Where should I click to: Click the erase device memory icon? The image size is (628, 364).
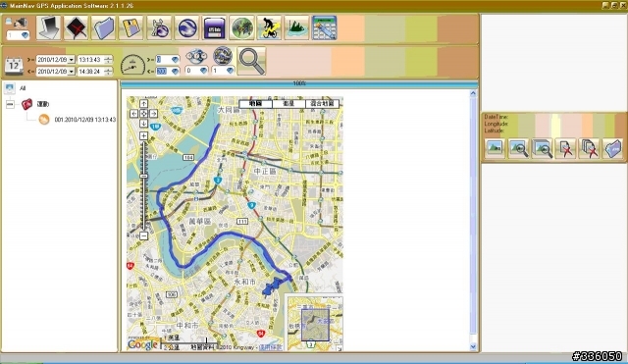tap(77, 28)
